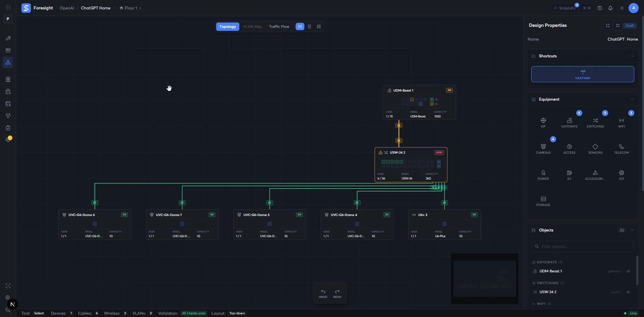Select the Access equipment category
This screenshot has height=317, width=644.
click(x=570, y=149)
